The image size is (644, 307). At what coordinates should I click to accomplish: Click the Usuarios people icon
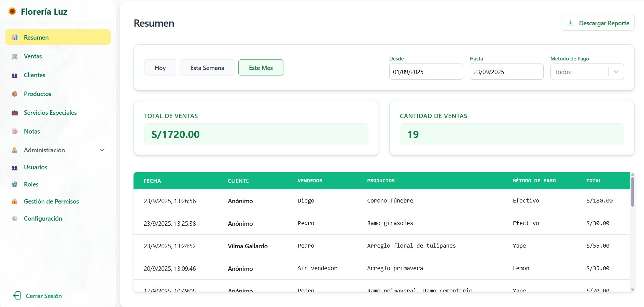pyautogui.click(x=15, y=167)
